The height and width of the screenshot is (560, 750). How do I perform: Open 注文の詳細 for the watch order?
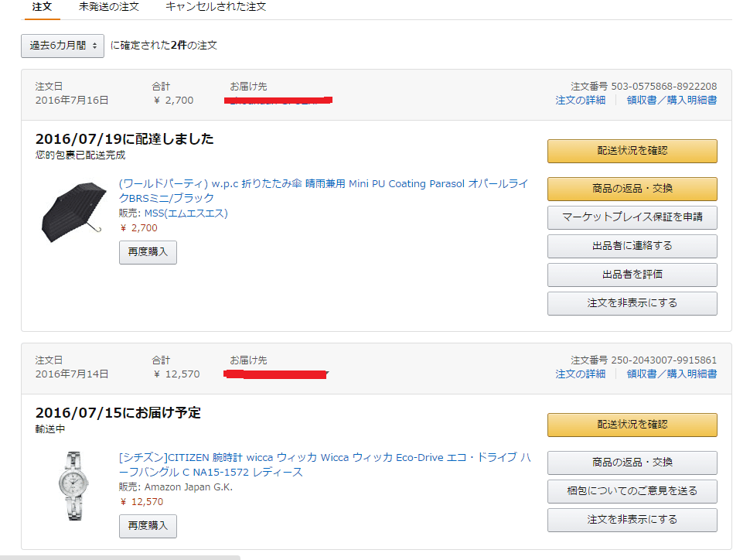click(x=580, y=374)
